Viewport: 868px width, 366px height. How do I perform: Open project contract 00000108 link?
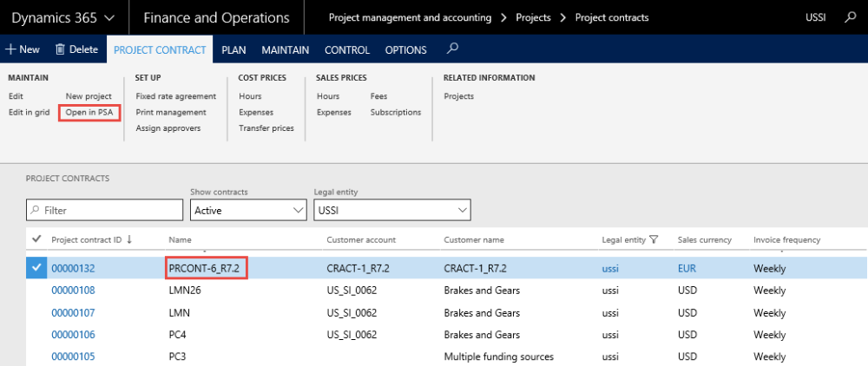(73, 291)
